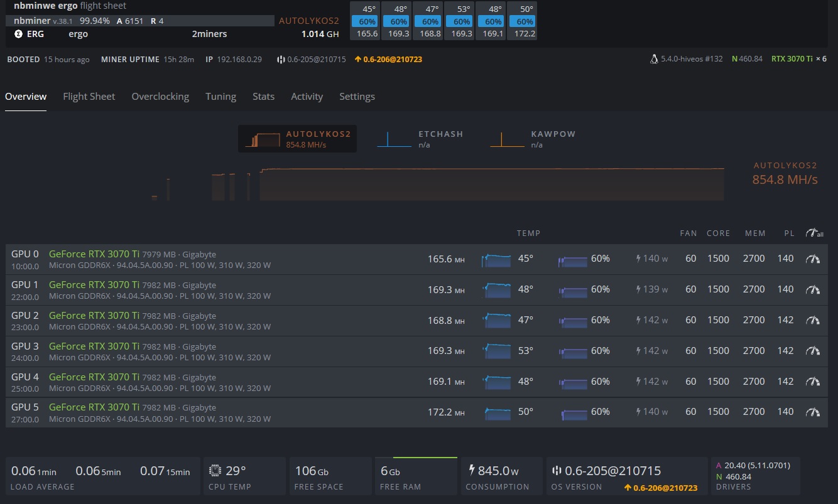Click GPU 0 temperature mini chart
This screenshot has width=838, height=504.
click(496, 259)
